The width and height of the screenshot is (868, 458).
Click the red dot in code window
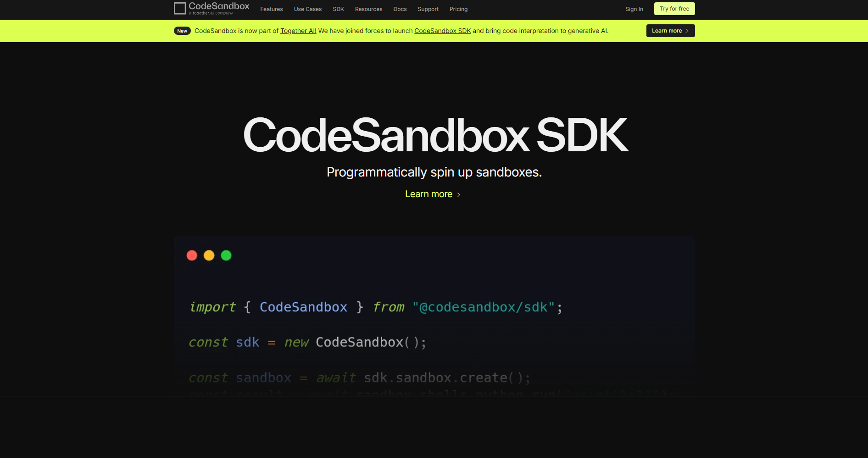tap(192, 255)
